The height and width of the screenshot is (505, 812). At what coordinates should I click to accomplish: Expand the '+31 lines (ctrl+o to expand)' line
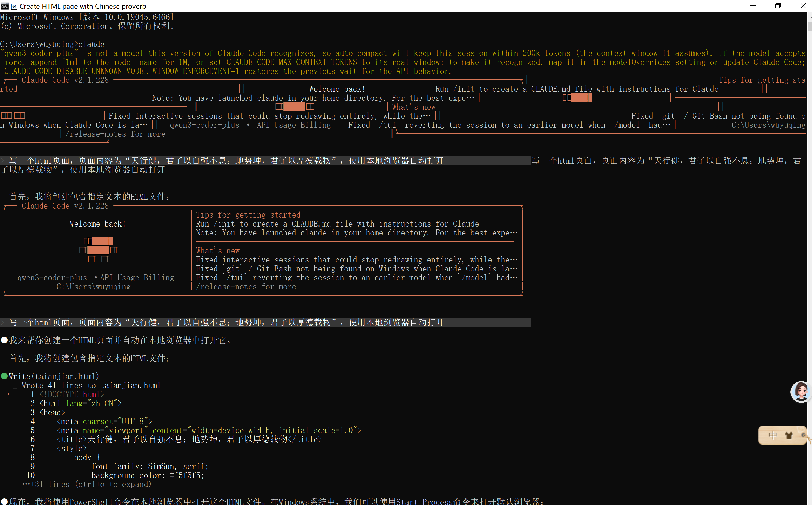click(87, 484)
